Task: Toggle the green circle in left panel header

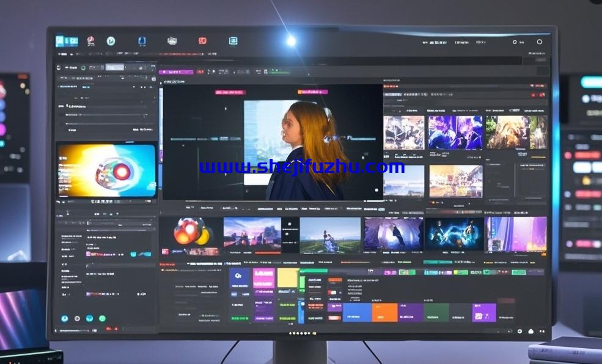Action: [x=83, y=68]
